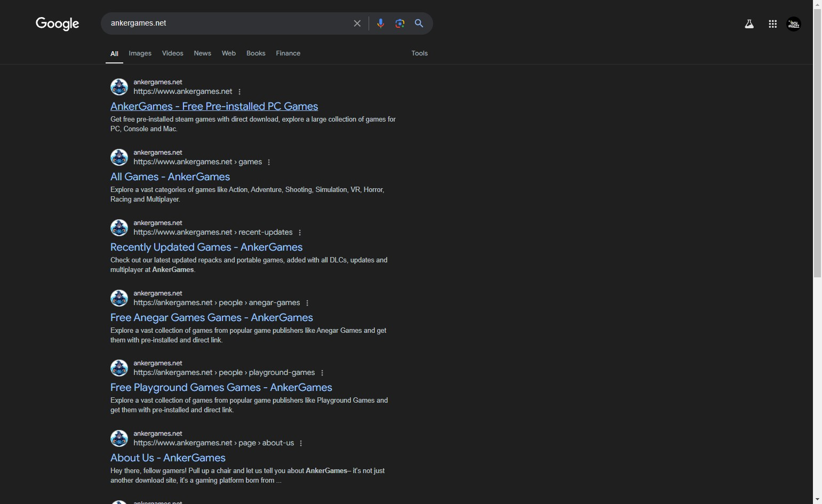Open more options for the anegar-games result
Screen dimensions: 822x504
[307, 303]
